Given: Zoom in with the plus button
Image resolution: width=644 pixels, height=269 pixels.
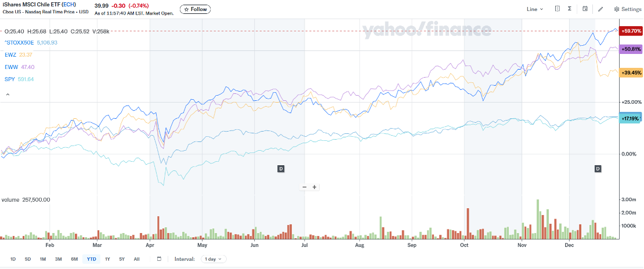Looking at the screenshot, I should (314, 187).
